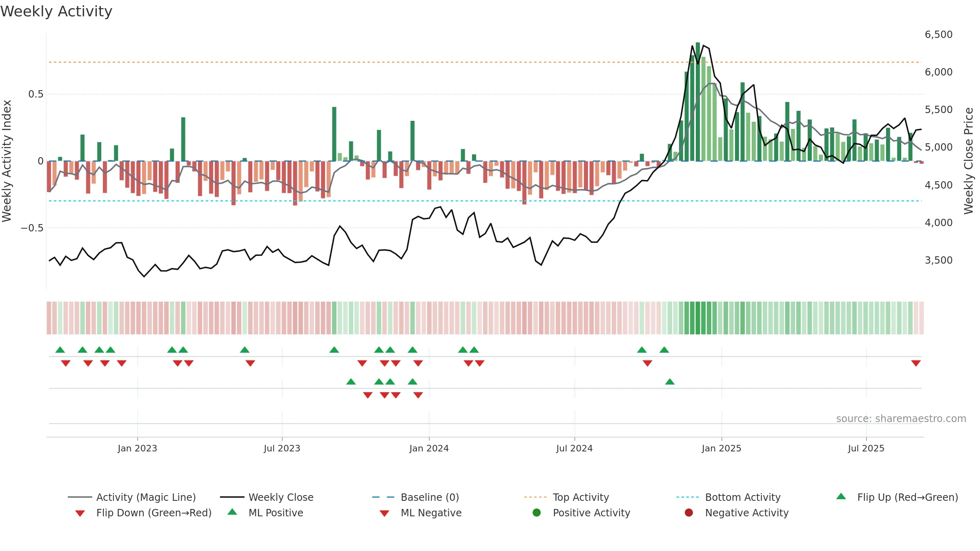Image resolution: width=980 pixels, height=551 pixels.
Task: Click the red ML Negative triangle legend icon
Action: tap(384, 513)
